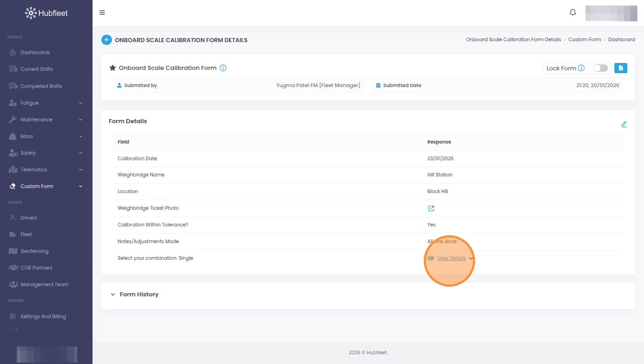Viewport: 644px width, 364px height.
Task: Click the Hubfleet logo
Action: (46, 13)
